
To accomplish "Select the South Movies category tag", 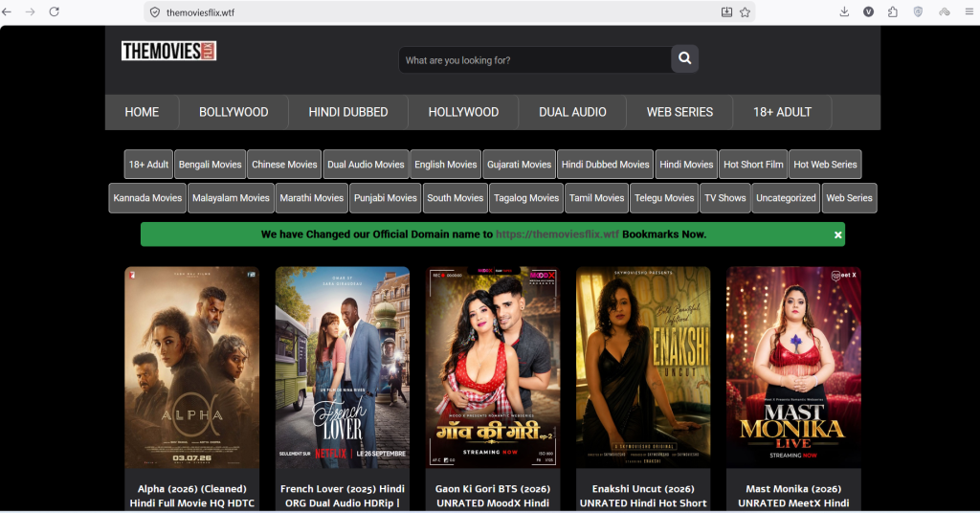I will [455, 198].
